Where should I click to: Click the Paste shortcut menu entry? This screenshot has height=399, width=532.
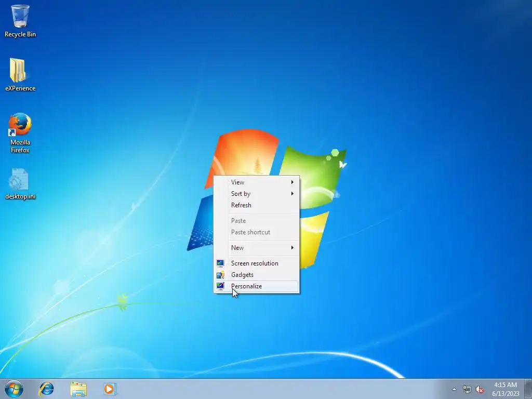click(257, 232)
